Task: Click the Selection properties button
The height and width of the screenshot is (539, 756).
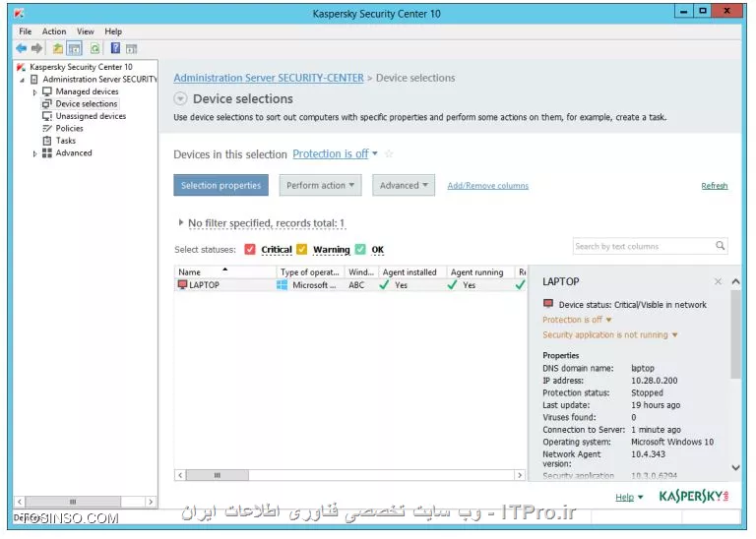Action: (x=220, y=185)
